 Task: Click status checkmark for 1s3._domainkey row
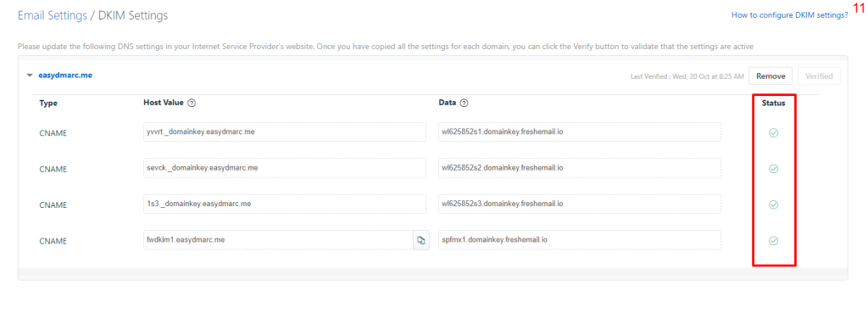(x=774, y=205)
